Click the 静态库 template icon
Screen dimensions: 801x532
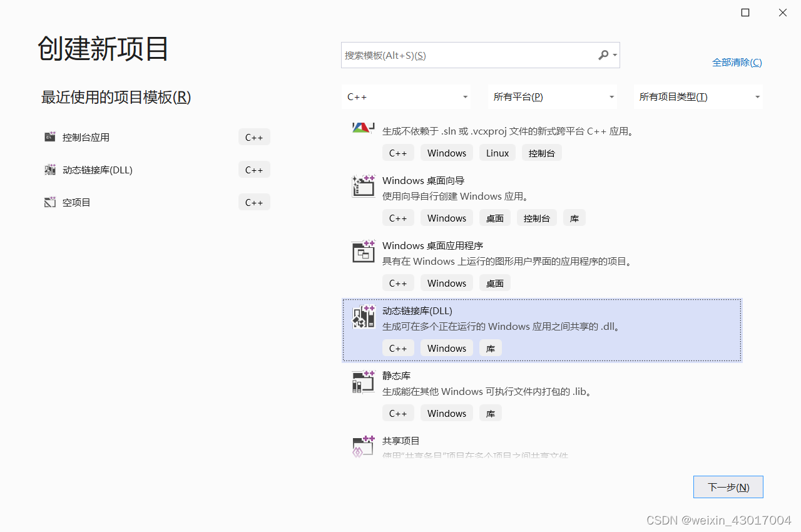coord(364,382)
